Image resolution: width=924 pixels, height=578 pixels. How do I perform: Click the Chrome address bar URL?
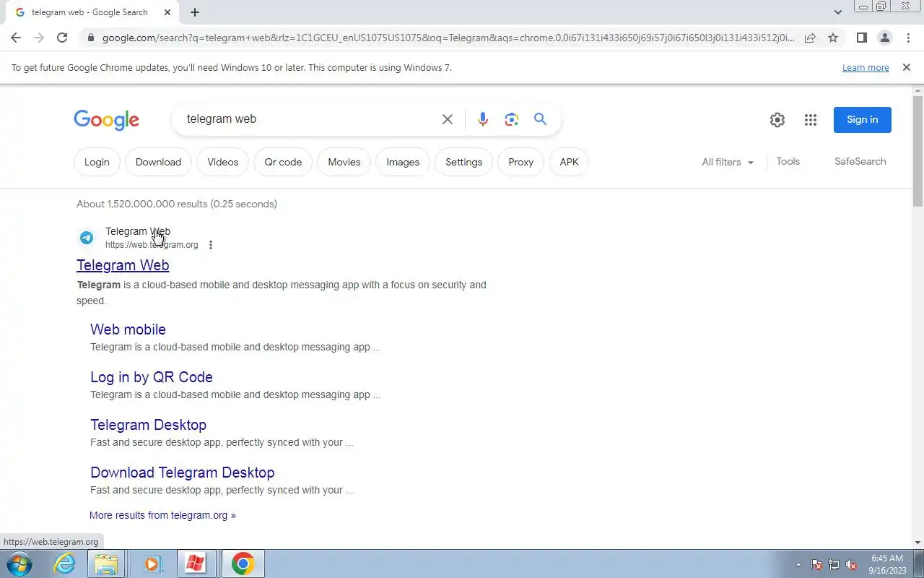(448, 38)
